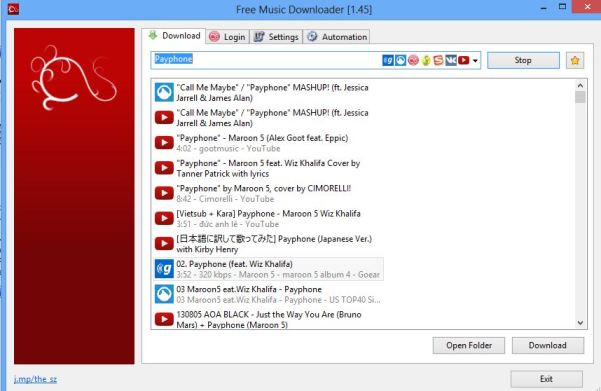
Task: Open the Automation tab
Action: click(x=337, y=37)
